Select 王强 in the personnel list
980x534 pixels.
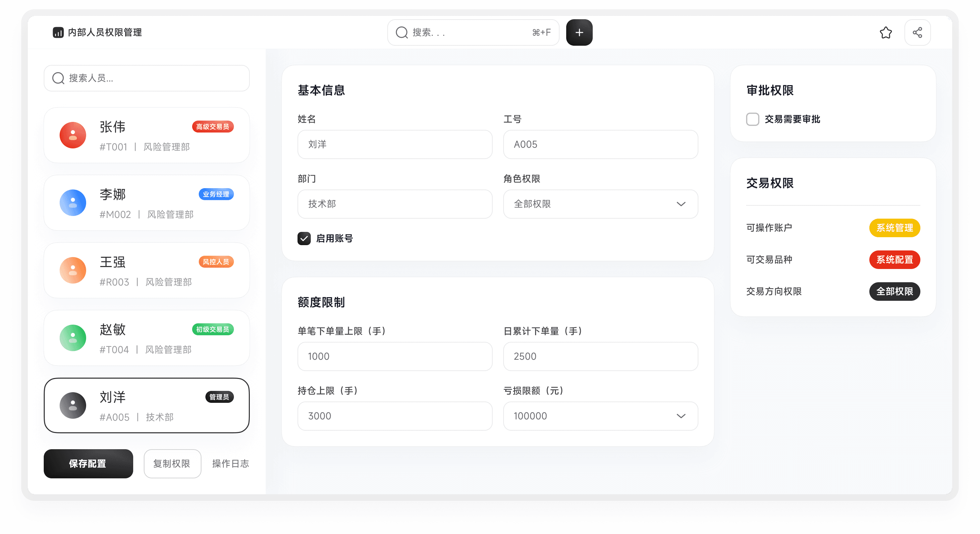point(146,270)
